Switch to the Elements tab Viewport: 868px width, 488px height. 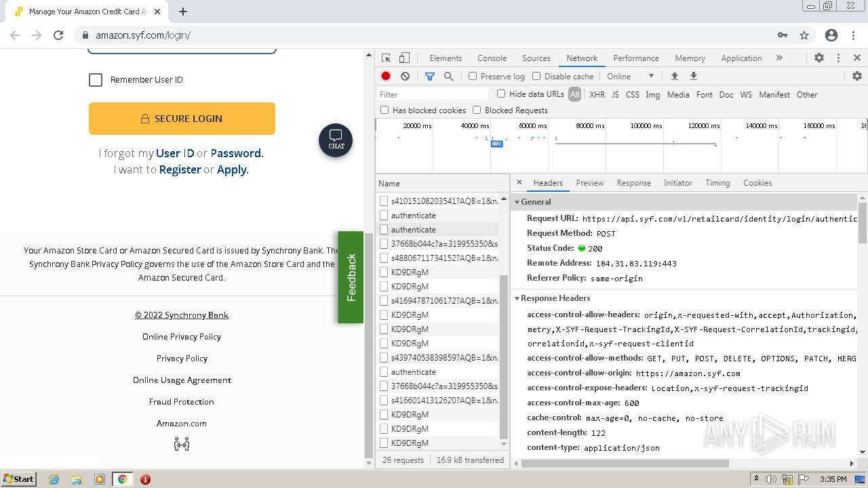[446, 58]
